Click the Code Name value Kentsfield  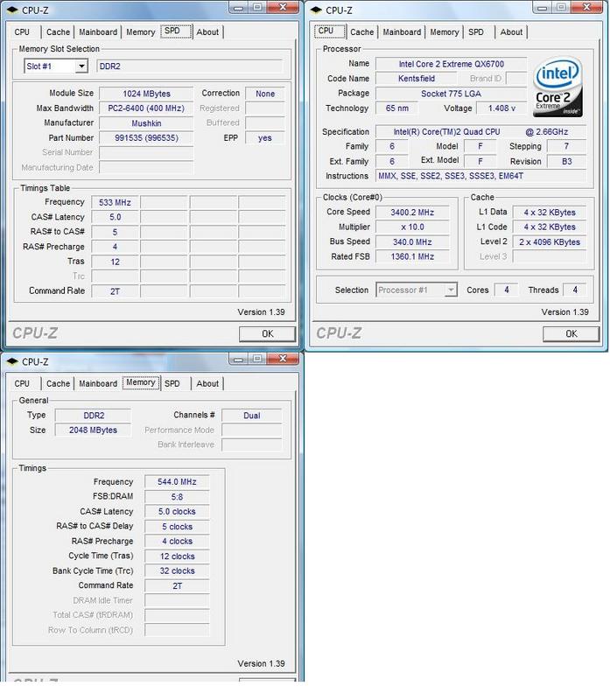(417, 79)
